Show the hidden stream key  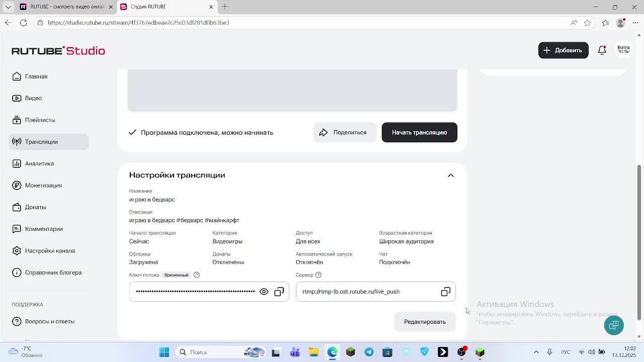click(x=264, y=292)
